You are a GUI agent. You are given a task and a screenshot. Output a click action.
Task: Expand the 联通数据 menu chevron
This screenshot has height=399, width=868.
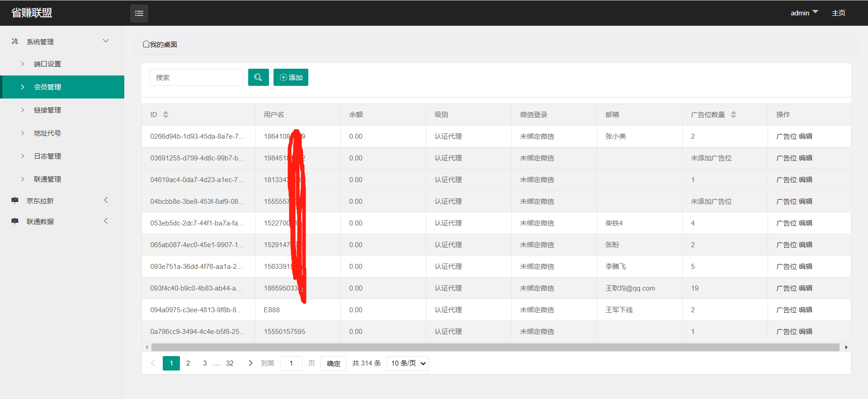pyautogui.click(x=106, y=221)
